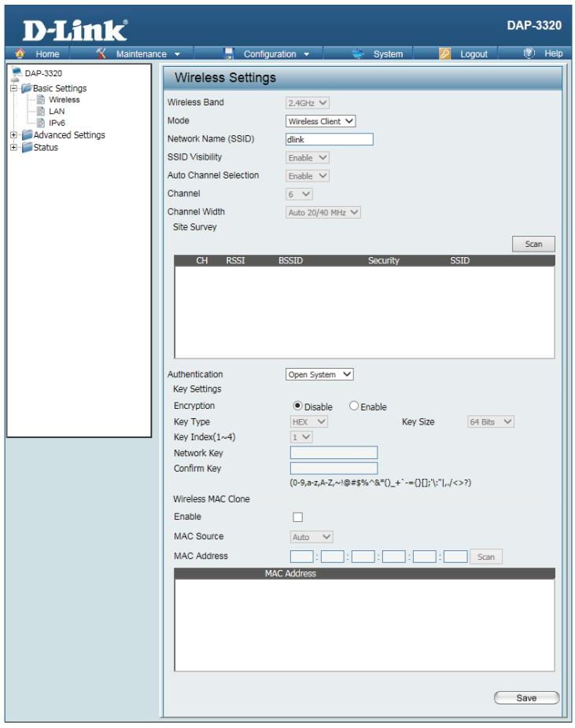Screen dimensions: 575x728
Task: Click the Maintenance tools icon
Action: 101,53
